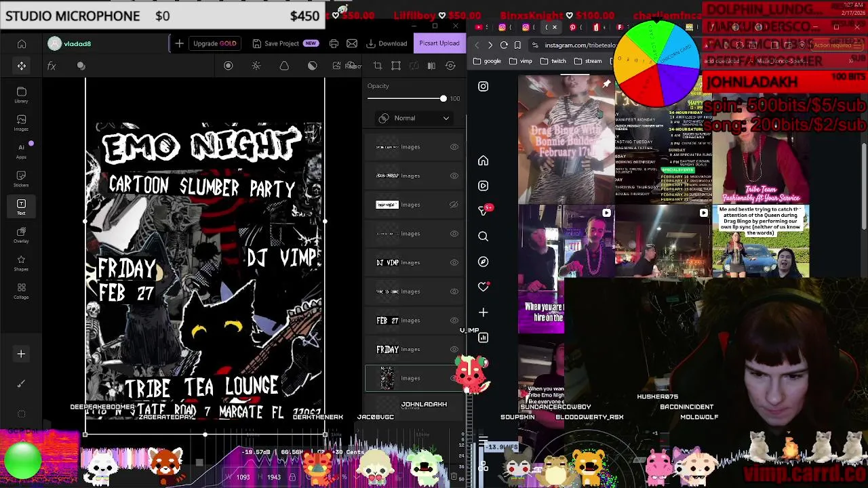Switch to the Pinterest browser tab

(573, 27)
